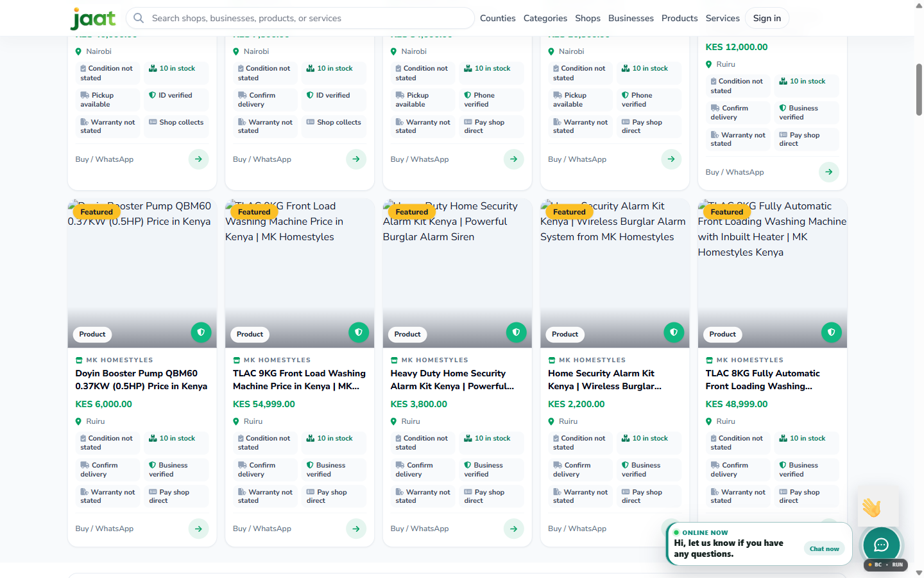The image size is (924, 578).
Task: Click Product tag on Home Security Alarm Kit image
Action: click(565, 334)
